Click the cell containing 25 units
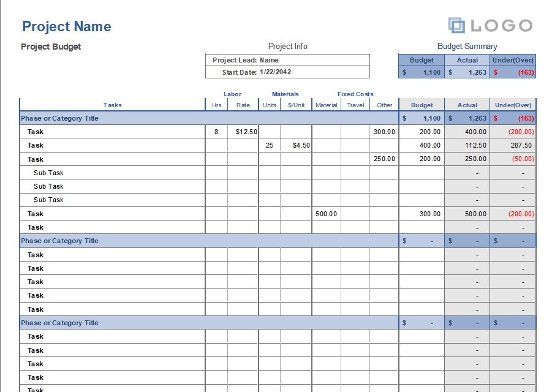Screen dimensions: 552x392 [x=270, y=145]
